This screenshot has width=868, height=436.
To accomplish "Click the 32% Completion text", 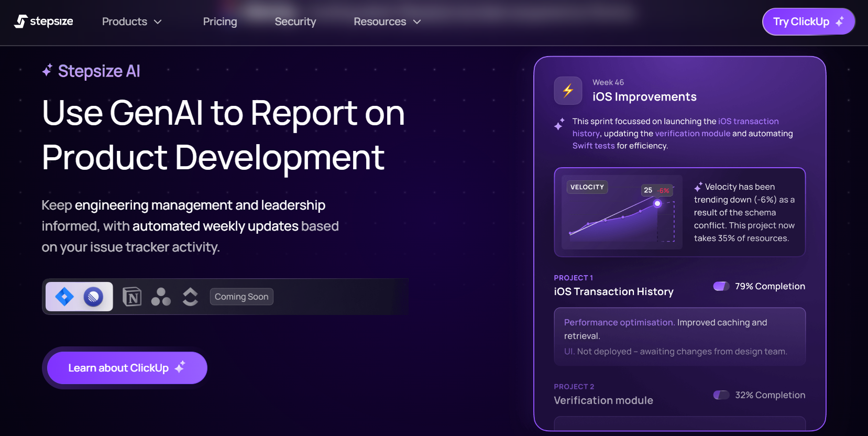I will pyautogui.click(x=770, y=395).
